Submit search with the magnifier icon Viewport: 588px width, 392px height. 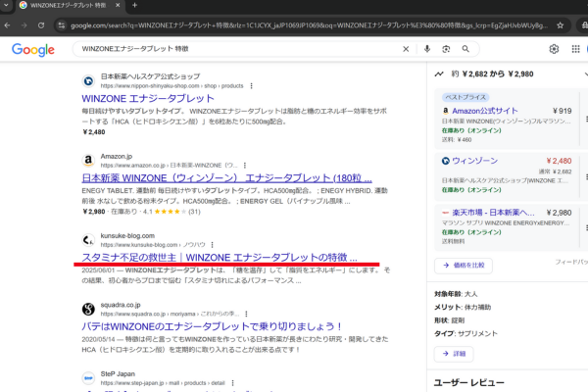point(465,49)
